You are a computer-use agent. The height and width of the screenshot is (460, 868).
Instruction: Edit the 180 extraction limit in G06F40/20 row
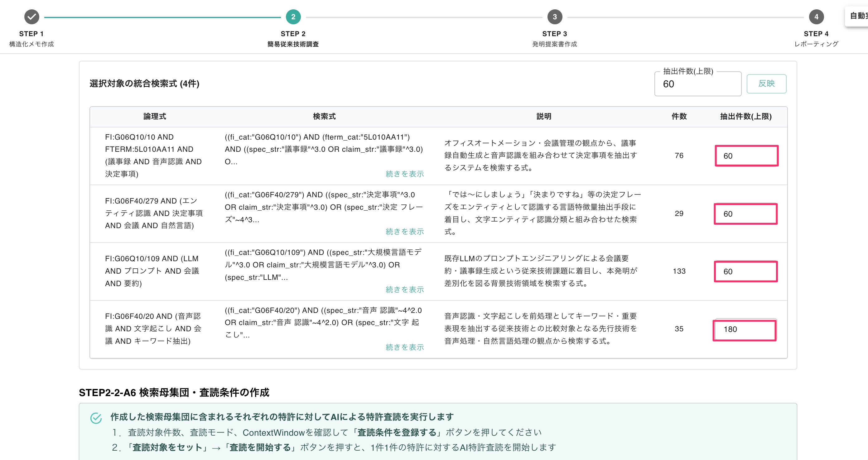coord(745,330)
